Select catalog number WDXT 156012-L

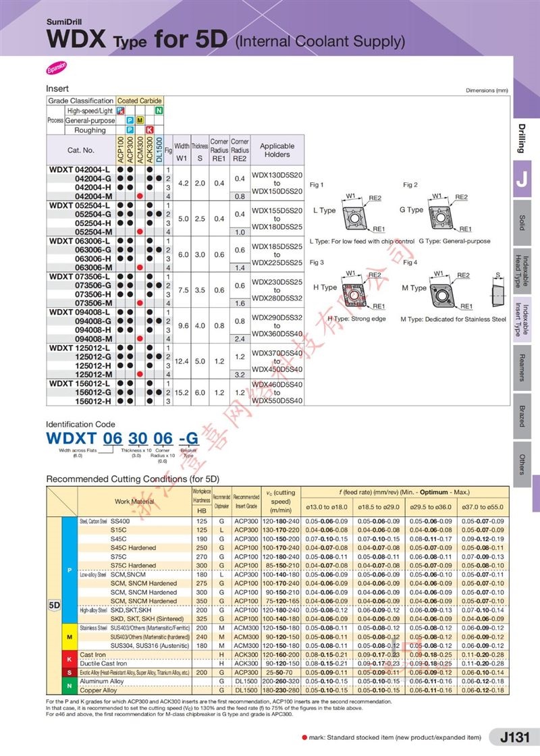[80, 383]
